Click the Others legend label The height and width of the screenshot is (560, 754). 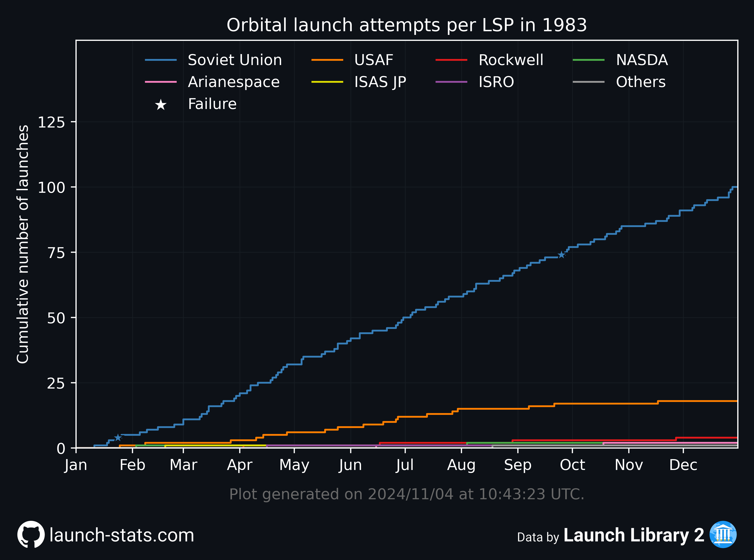click(x=641, y=82)
